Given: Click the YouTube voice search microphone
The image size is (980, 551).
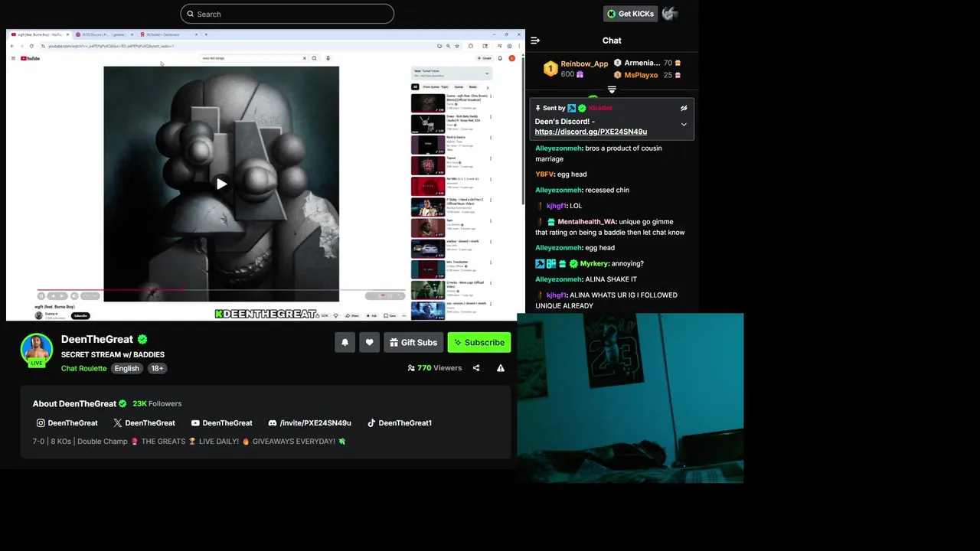Looking at the screenshot, I should point(328,58).
